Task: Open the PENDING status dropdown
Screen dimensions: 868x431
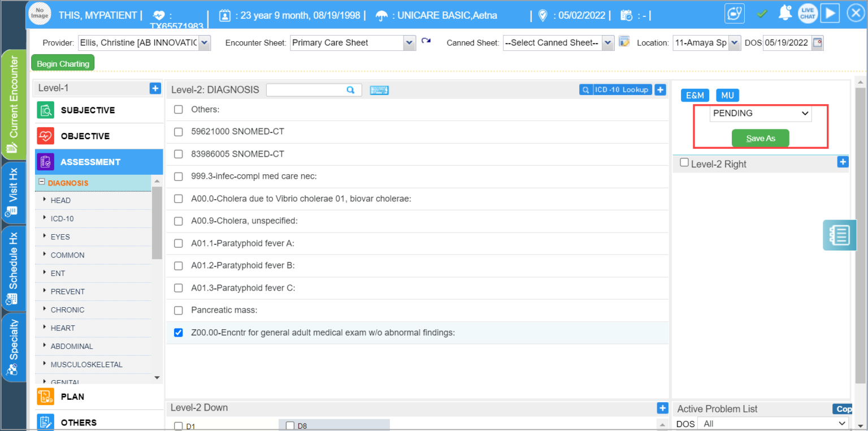Action: click(x=760, y=113)
